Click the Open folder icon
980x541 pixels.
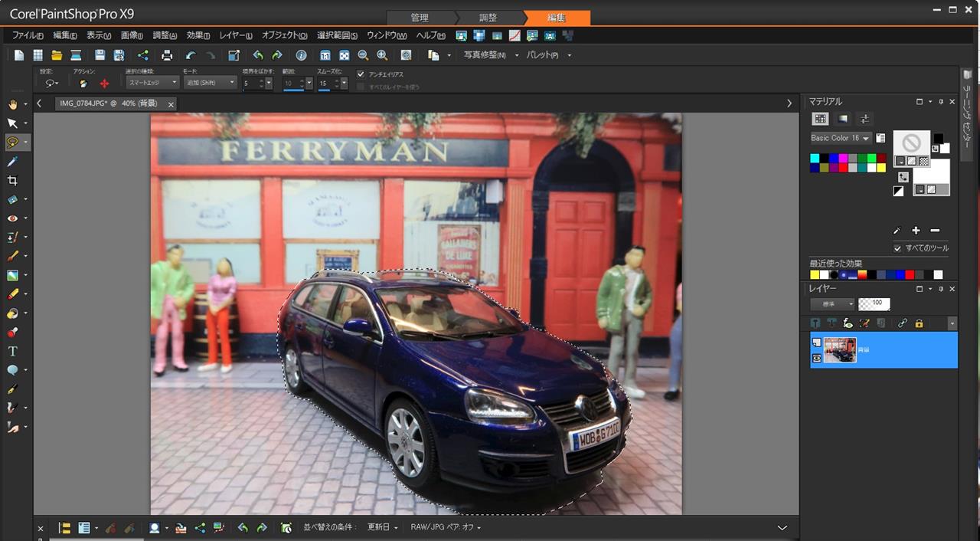[x=57, y=55]
